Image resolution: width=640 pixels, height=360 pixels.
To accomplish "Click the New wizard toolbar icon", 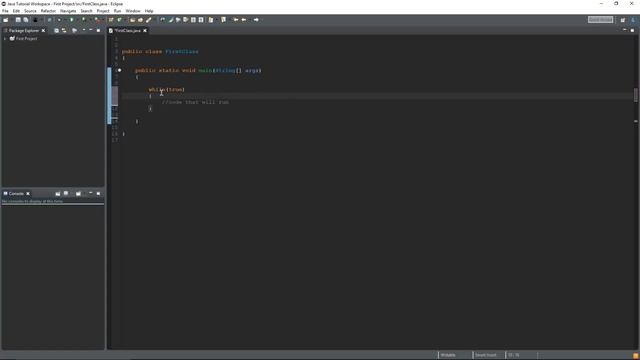I will click(x=6, y=20).
